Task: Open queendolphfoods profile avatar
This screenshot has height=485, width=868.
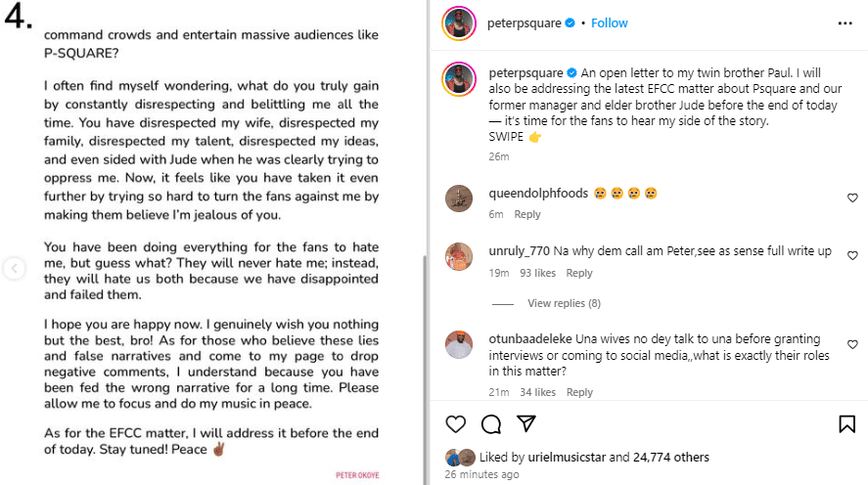Action: [x=459, y=198]
